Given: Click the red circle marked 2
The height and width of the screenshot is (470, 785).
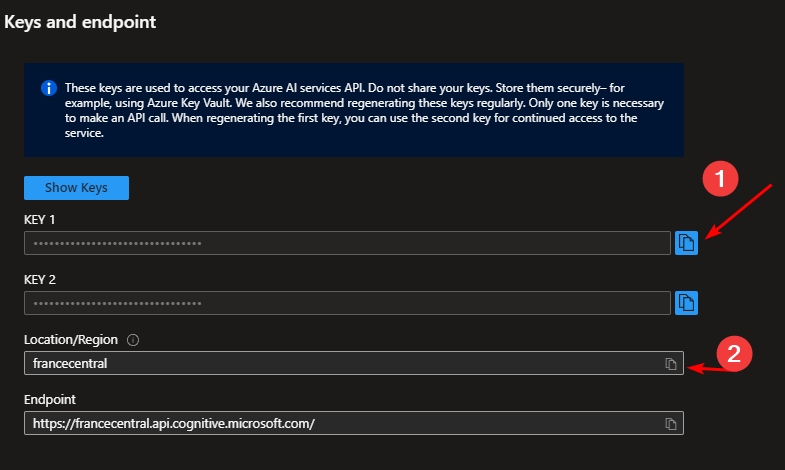Looking at the screenshot, I should [x=733, y=353].
